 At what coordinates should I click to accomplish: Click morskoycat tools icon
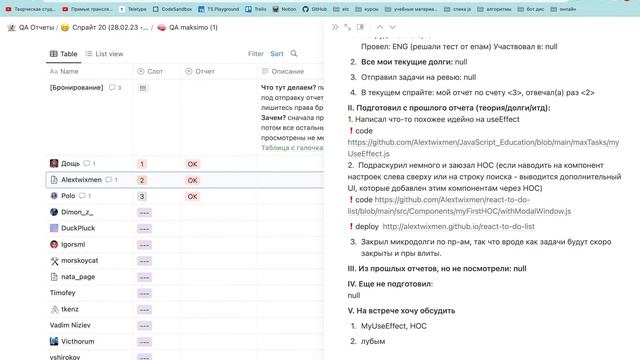[x=54, y=261]
